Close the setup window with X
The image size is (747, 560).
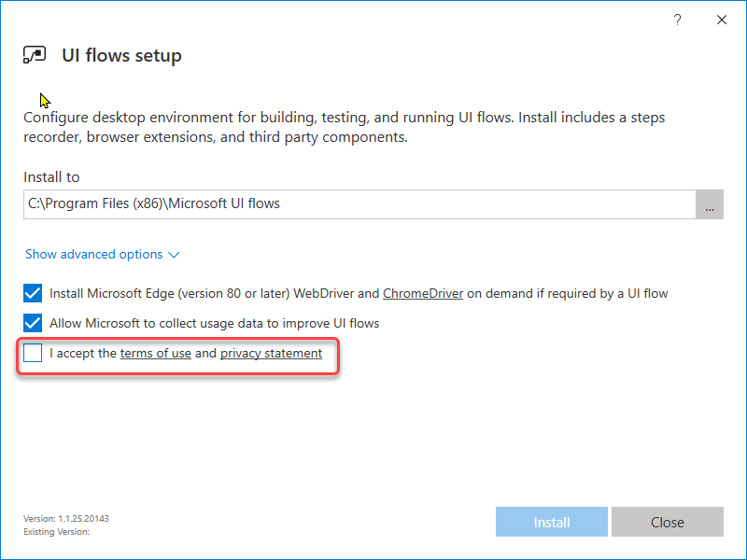(x=722, y=20)
